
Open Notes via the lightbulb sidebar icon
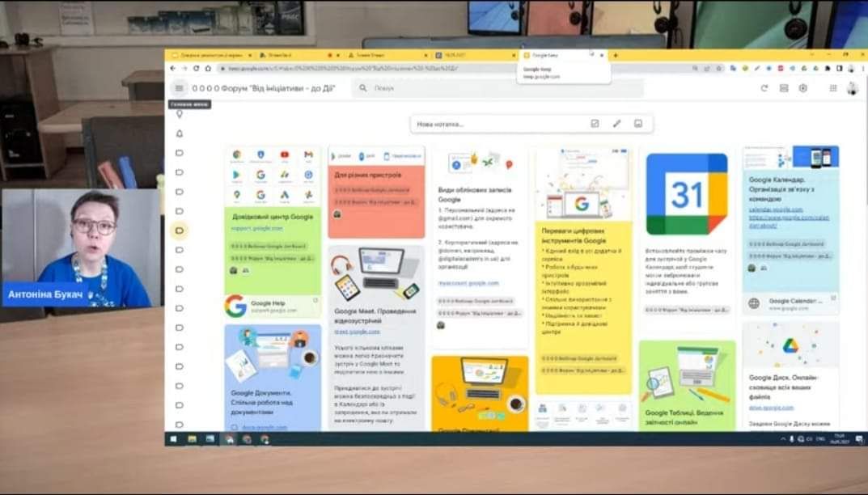coord(179,113)
